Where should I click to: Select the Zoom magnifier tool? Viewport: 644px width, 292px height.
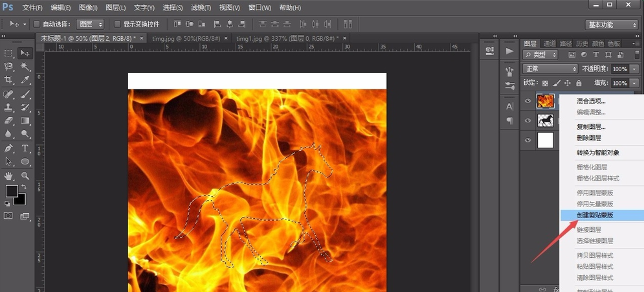[25, 175]
